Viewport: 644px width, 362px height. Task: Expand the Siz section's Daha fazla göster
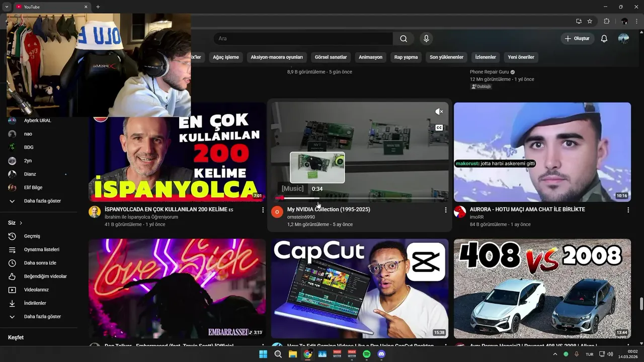pos(43,317)
